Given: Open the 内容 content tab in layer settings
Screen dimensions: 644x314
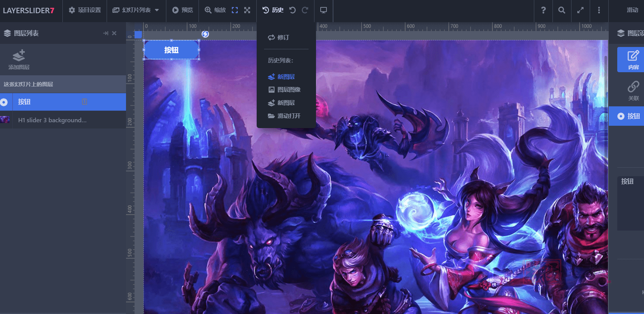Looking at the screenshot, I should [631, 60].
